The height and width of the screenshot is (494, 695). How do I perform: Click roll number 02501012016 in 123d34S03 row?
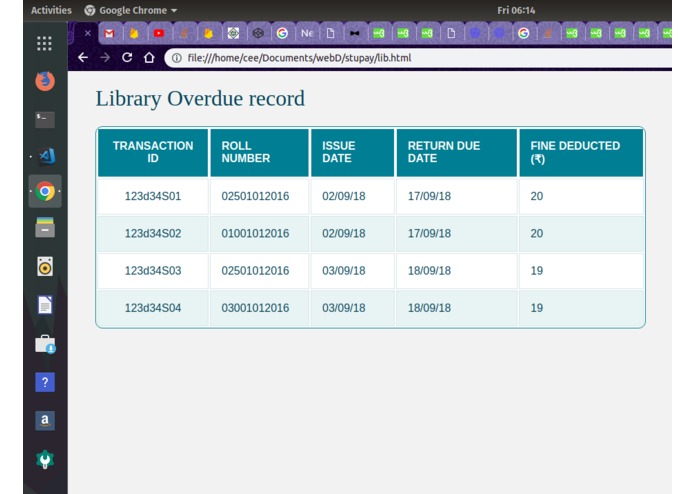(x=255, y=271)
